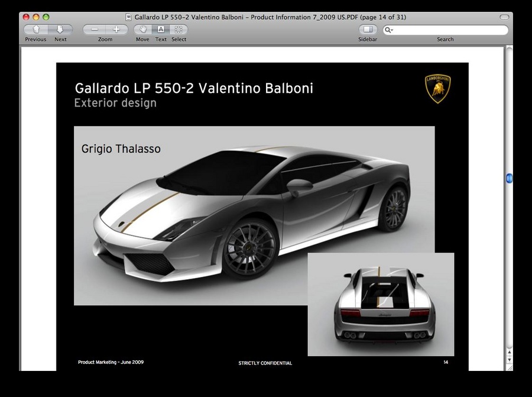Click the window resize grip corner
The image size is (532, 397).
coord(509,367)
